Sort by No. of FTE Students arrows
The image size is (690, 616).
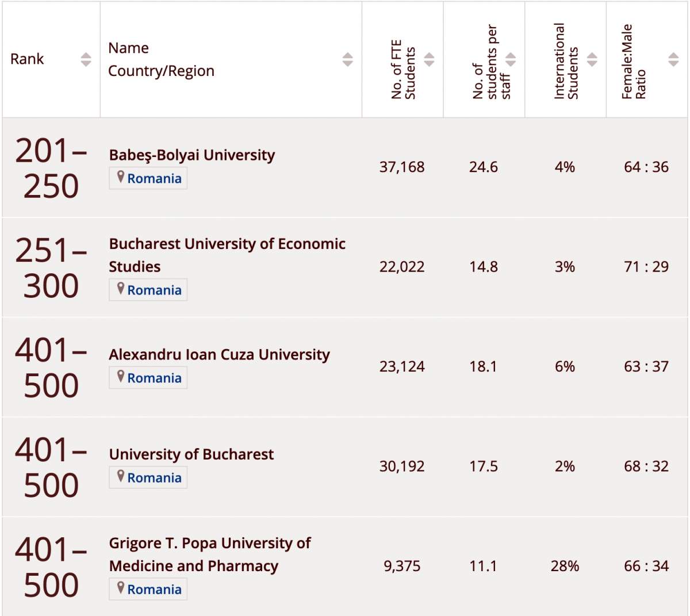(x=429, y=59)
